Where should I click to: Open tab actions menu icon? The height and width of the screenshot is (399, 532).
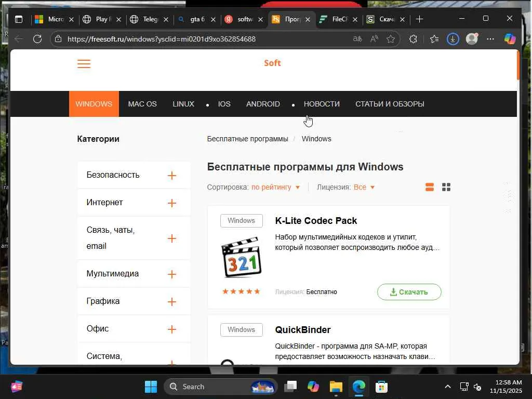pyautogui.click(x=19, y=19)
